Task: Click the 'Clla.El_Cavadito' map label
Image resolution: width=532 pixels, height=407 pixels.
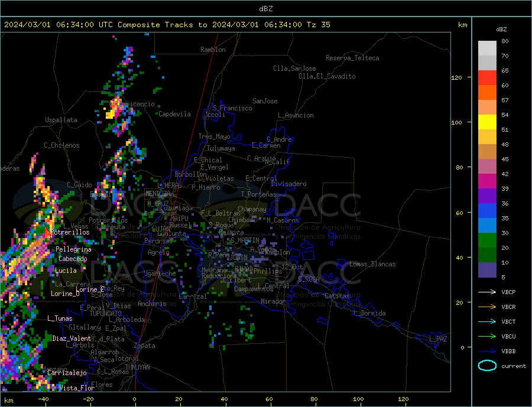Action: coord(327,76)
